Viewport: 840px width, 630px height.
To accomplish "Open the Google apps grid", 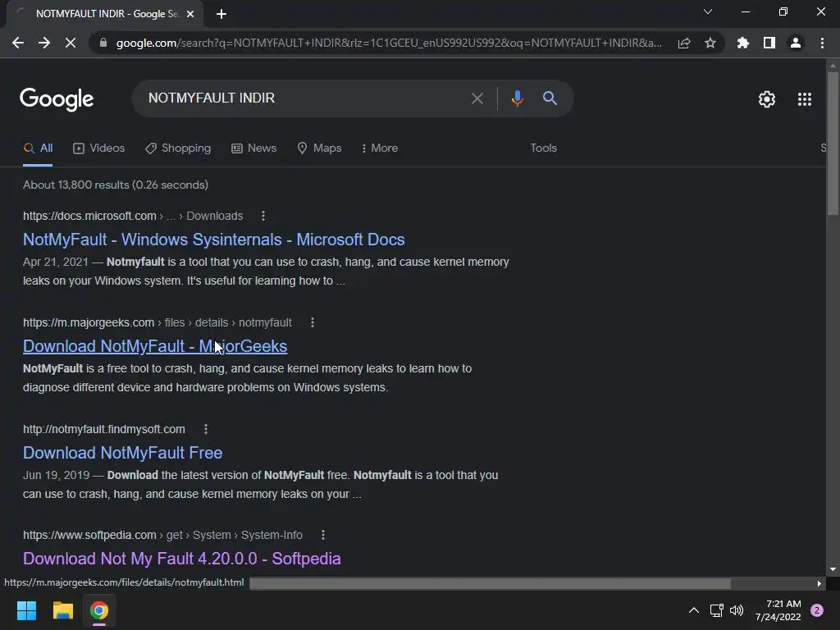I will click(804, 99).
